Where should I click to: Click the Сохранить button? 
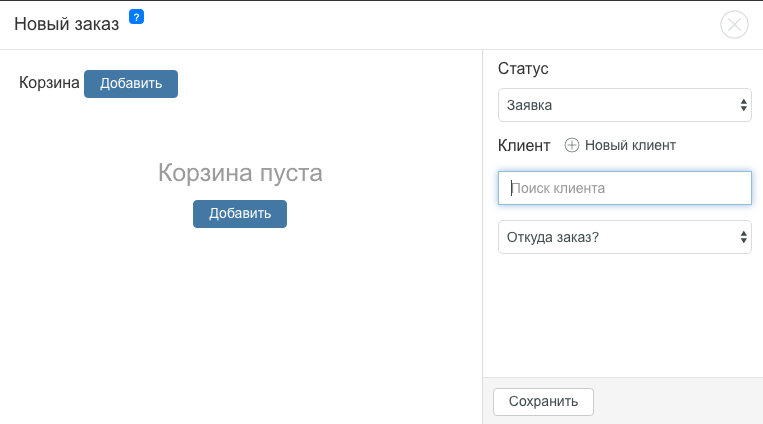tap(544, 402)
